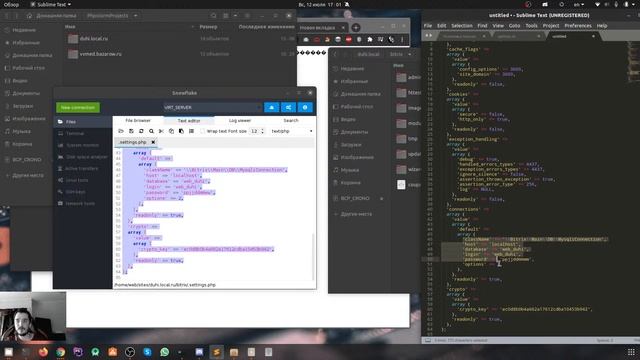Open System monitor in Snowflake sidebar
This screenshot has width=640, height=360.
coord(83,145)
